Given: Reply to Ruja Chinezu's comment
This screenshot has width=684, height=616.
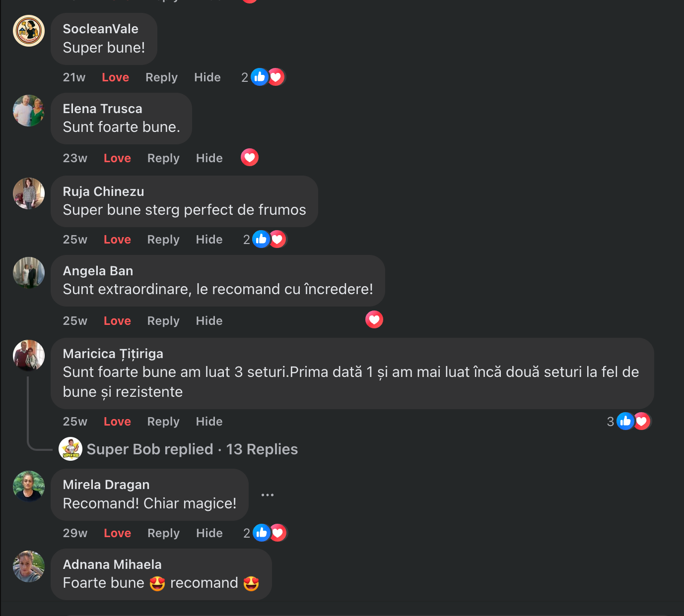Looking at the screenshot, I should [163, 240].
